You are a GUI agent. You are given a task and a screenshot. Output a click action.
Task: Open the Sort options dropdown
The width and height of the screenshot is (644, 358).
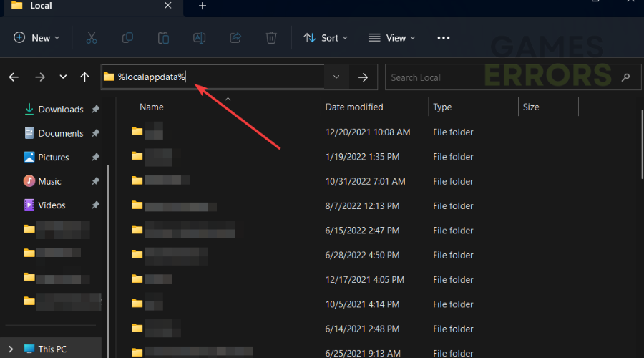[x=326, y=37]
